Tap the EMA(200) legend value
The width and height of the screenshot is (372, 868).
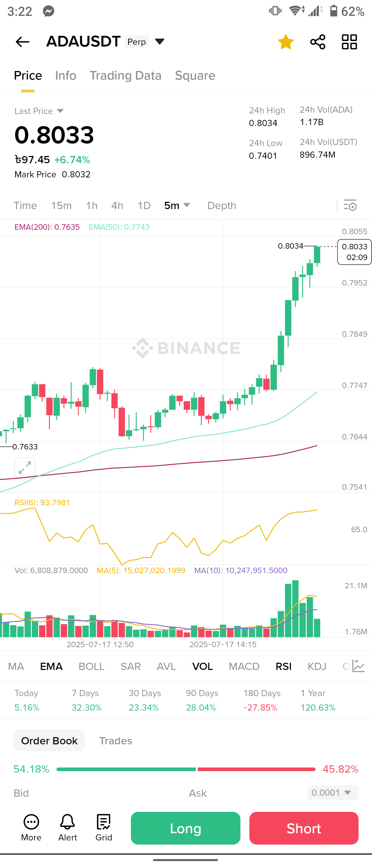click(47, 227)
